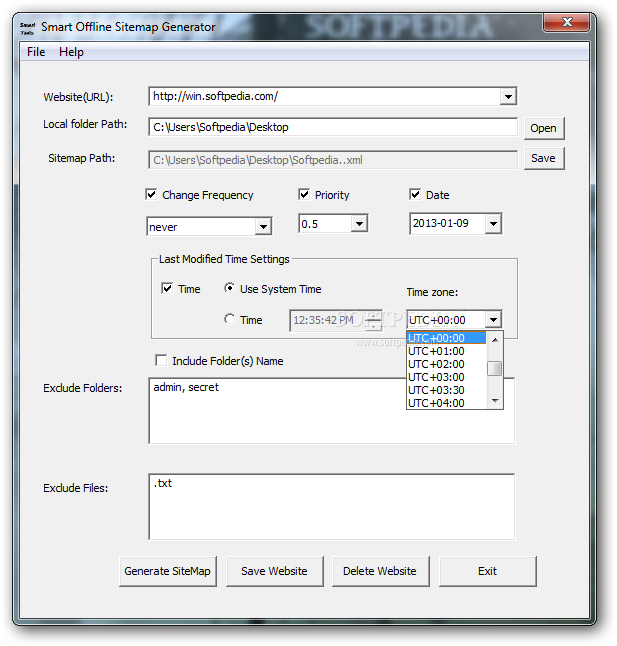Screen dimensions: 617x646
Task: Click the time zone list scroll up arrow
Action: tap(495, 340)
